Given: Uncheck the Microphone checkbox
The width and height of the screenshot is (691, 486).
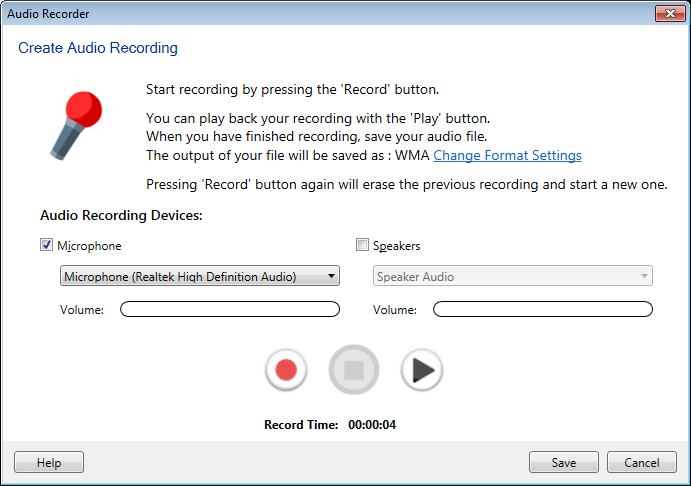Looking at the screenshot, I should tap(46, 245).
